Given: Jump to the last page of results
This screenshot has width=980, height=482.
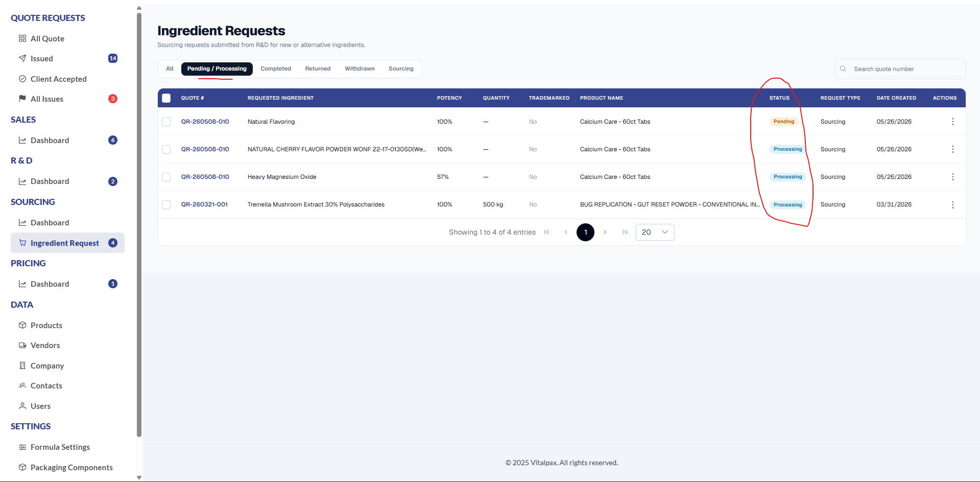Looking at the screenshot, I should [x=625, y=232].
